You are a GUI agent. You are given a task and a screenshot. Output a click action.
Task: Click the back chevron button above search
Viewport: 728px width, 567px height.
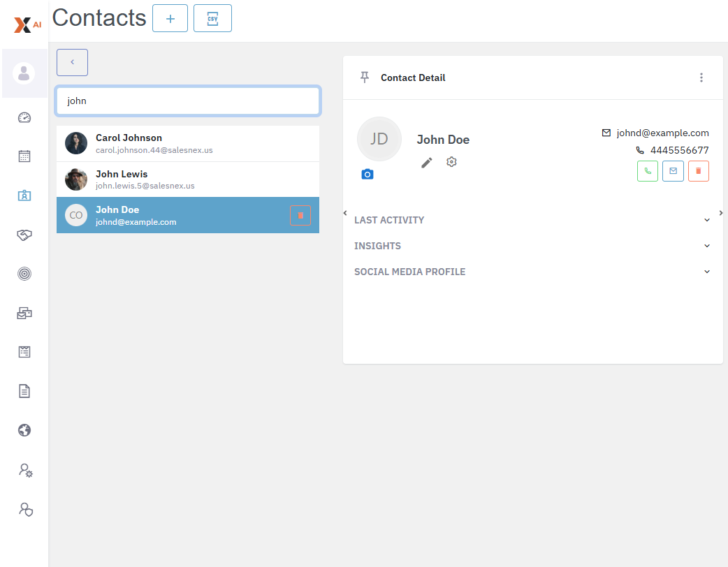72,62
